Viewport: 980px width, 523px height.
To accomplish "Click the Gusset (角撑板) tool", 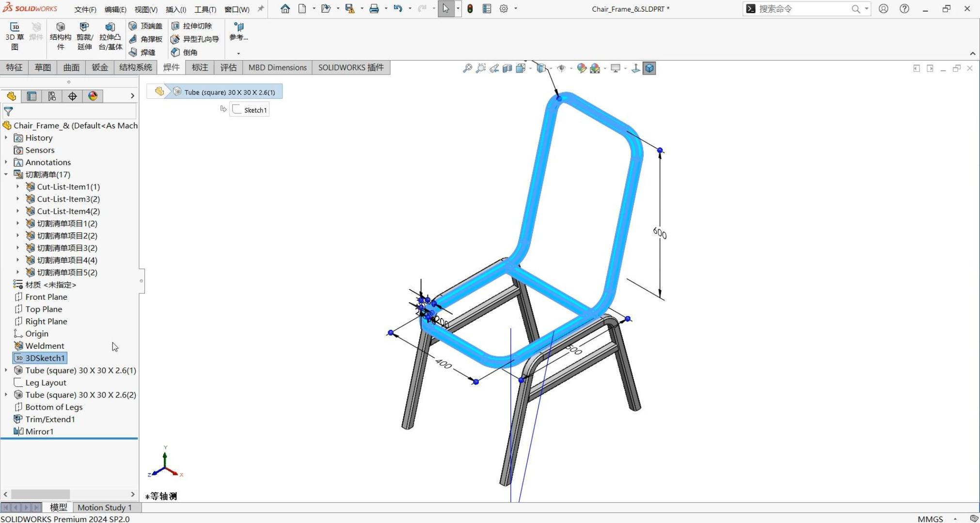I will coord(146,39).
